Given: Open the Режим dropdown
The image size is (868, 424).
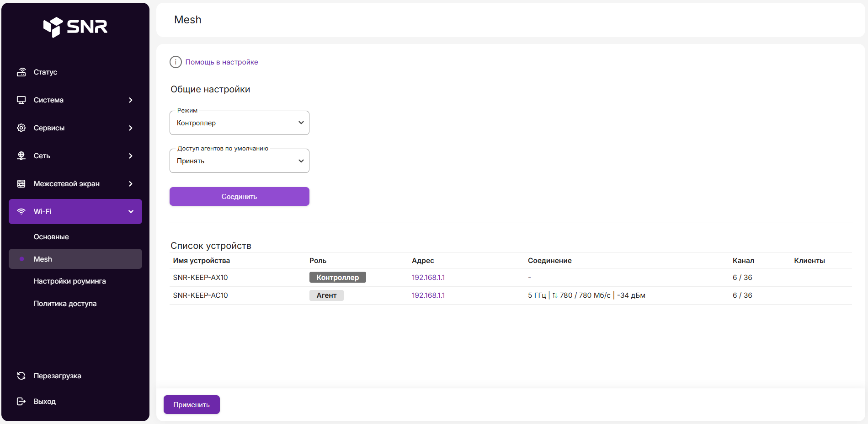Looking at the screenshot, I should pyautogui.click(x=239, y=123).
